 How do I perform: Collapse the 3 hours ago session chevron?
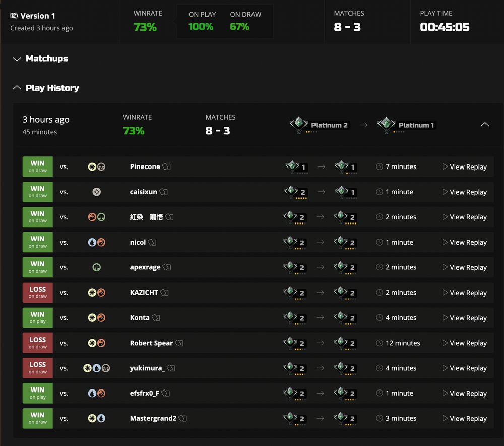[485, 125]
